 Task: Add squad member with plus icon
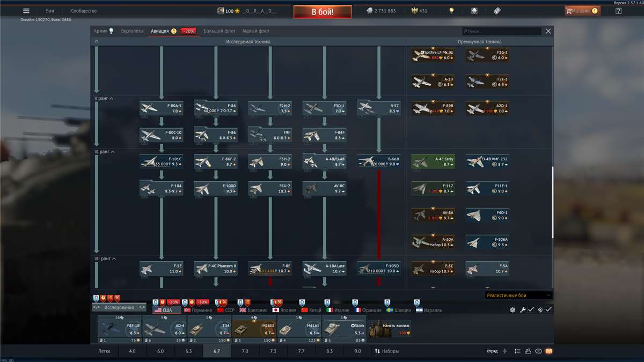pyautogui.click(x=504, y=351)
